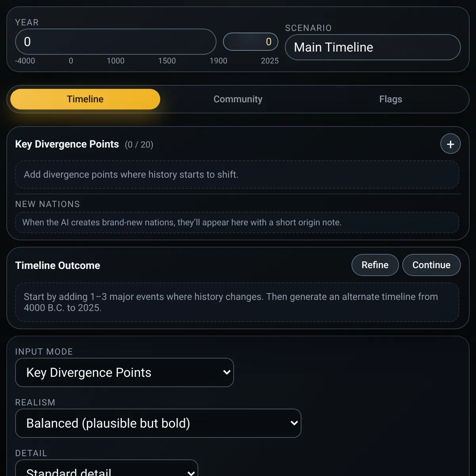Select the 1000 year tick label
476x476 pixels.
click(115, 61)
